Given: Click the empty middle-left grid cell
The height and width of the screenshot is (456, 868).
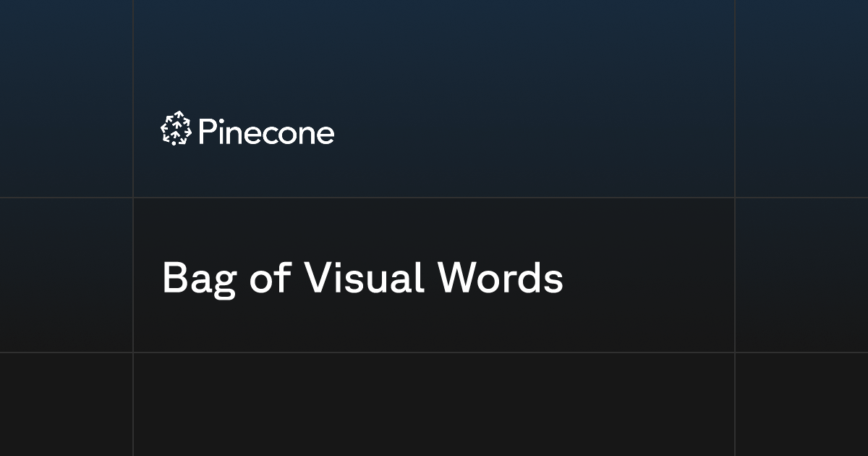Looking at the screenshot, I should 66,275.
